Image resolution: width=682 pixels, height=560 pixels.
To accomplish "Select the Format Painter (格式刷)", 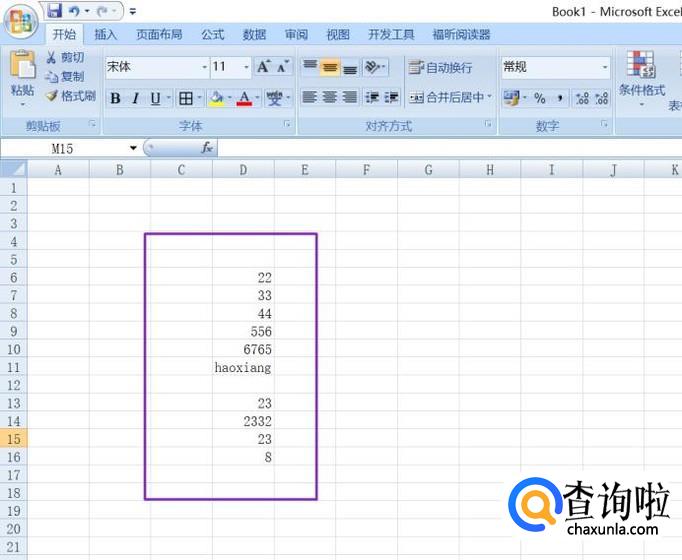I will (x=71, y=96).
